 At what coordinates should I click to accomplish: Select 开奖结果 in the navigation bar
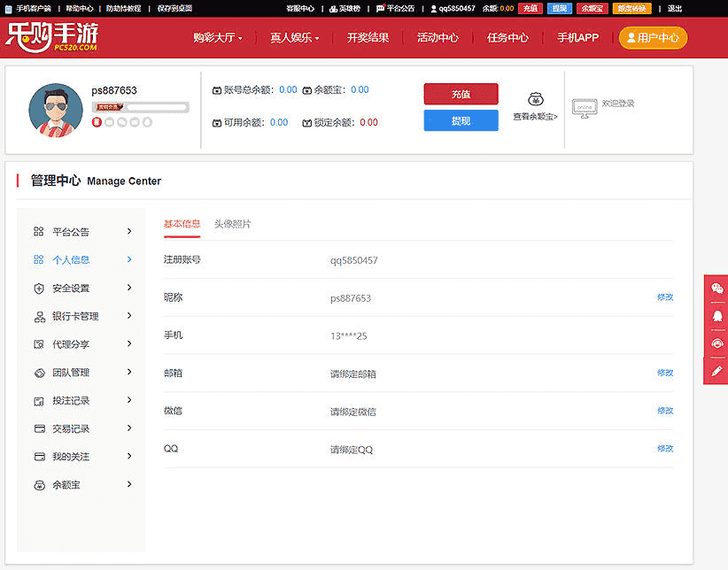368,38
